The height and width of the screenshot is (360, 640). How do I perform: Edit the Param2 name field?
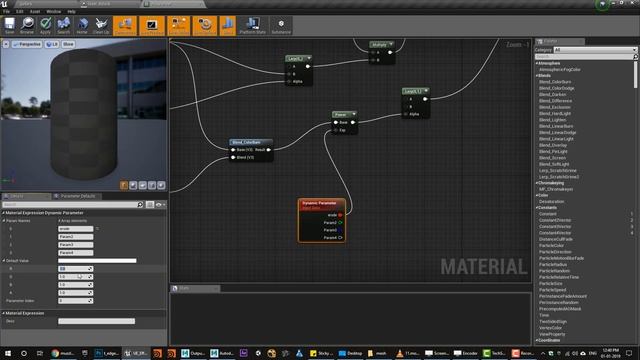click(x=76, y=237)
